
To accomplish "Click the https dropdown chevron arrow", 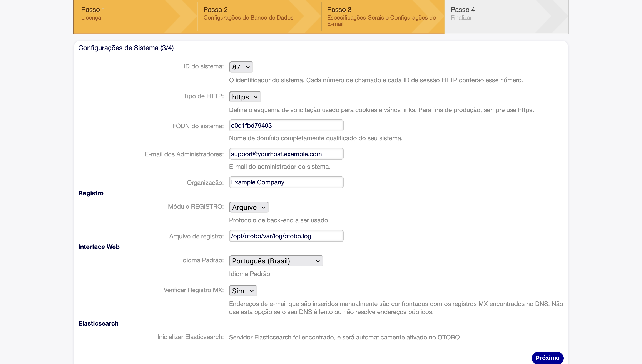I will [255, 97].
